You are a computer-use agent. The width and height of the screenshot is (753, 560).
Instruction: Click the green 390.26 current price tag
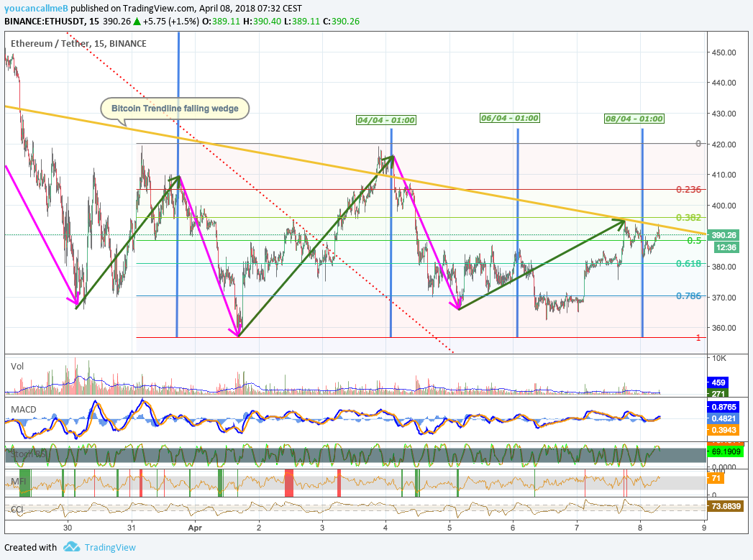[x=724, y=235]
